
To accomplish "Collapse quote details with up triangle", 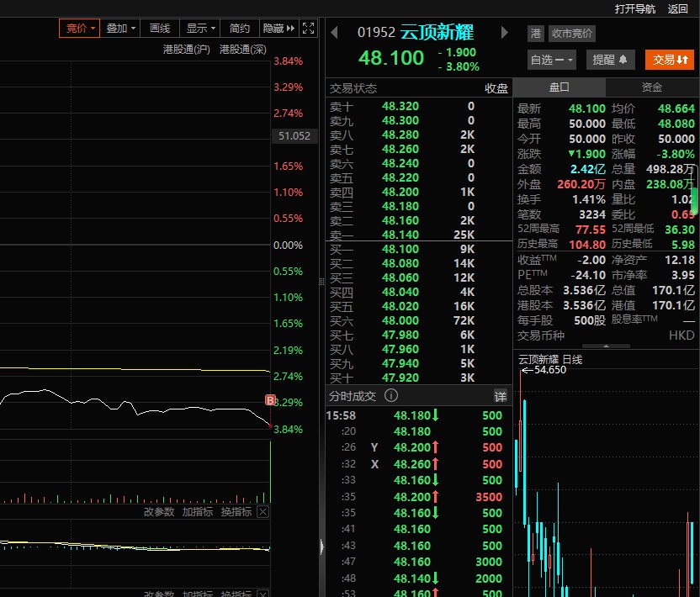I will tap(606, 346).
